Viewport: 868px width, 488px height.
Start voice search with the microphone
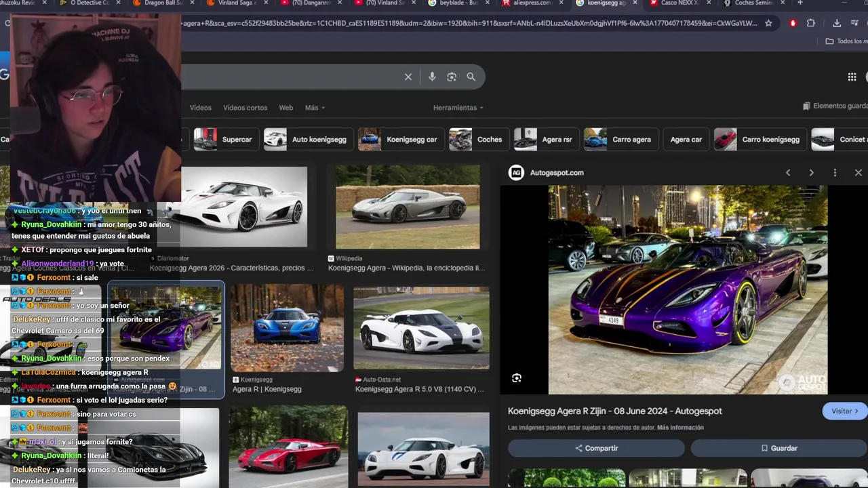(432, 77)
